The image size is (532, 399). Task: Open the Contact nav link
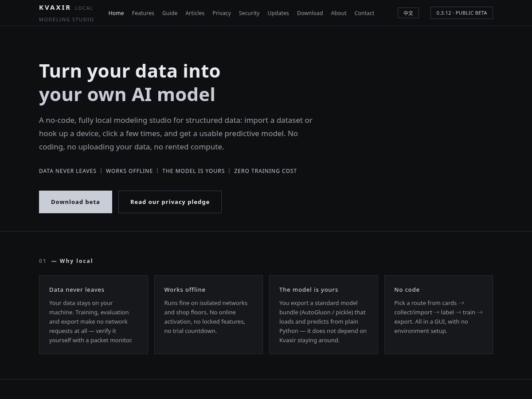(364, 13)
